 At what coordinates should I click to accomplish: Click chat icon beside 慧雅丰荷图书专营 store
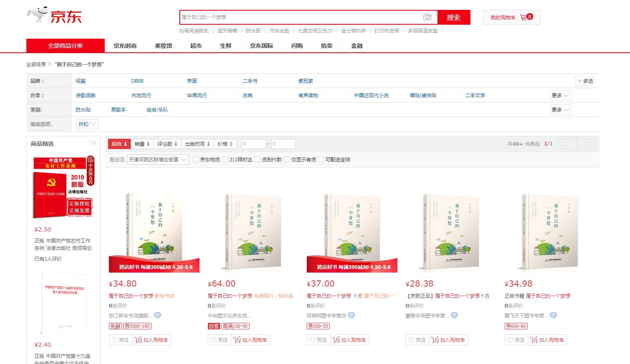click(x=454, y=315)
